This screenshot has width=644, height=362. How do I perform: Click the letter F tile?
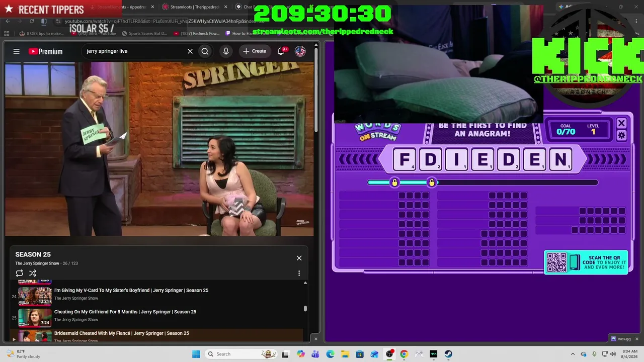pyautogui.click(x=405, y=160)
